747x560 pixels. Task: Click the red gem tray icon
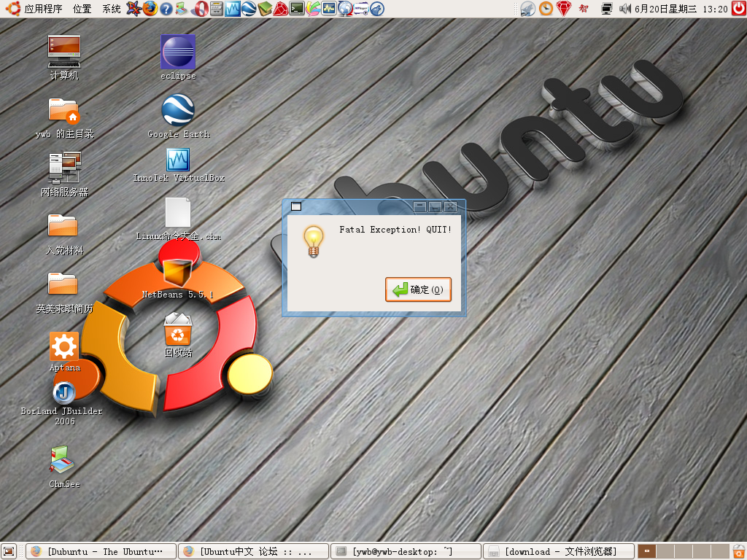pos(564,9)
